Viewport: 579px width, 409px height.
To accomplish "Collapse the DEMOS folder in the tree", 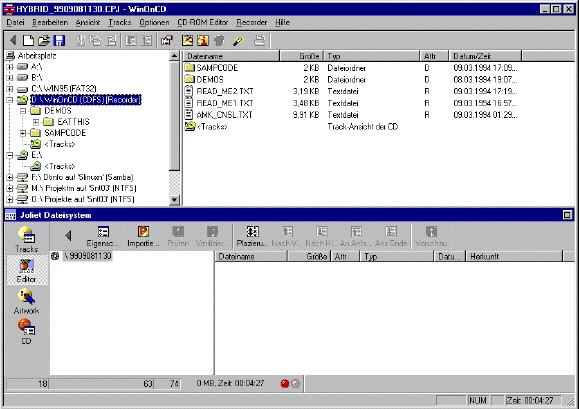I will click(x=23, y=111).
